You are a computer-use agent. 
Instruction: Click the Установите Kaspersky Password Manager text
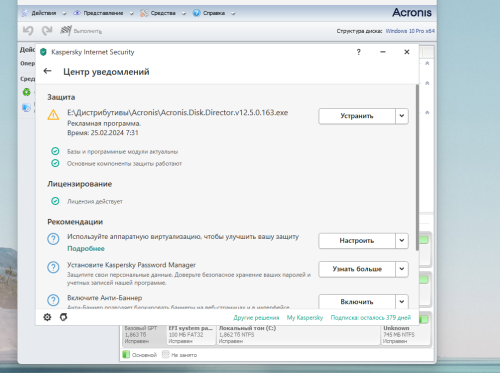click(131, 265)
